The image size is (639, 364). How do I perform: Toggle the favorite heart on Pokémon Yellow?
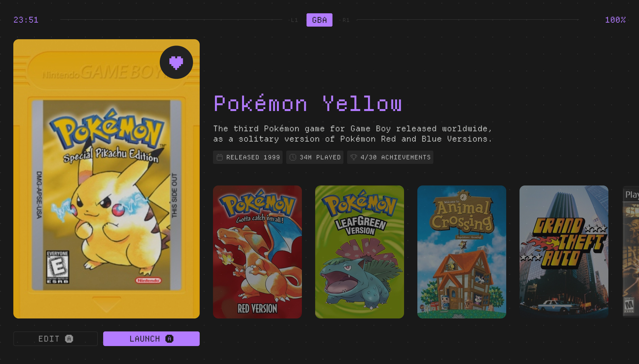tap(176, 62)
